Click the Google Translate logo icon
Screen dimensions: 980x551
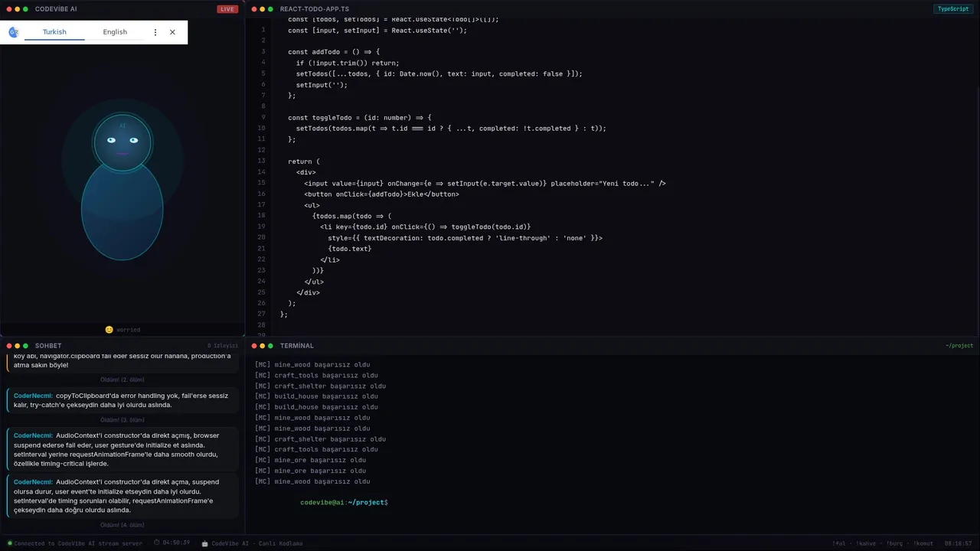13,32
